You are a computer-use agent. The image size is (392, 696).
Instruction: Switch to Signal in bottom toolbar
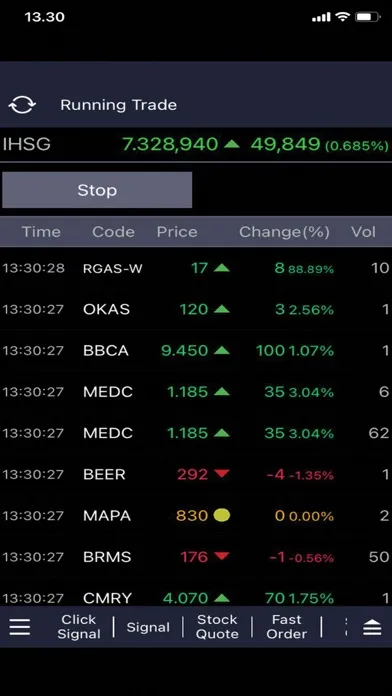click(x=148, y=627)
